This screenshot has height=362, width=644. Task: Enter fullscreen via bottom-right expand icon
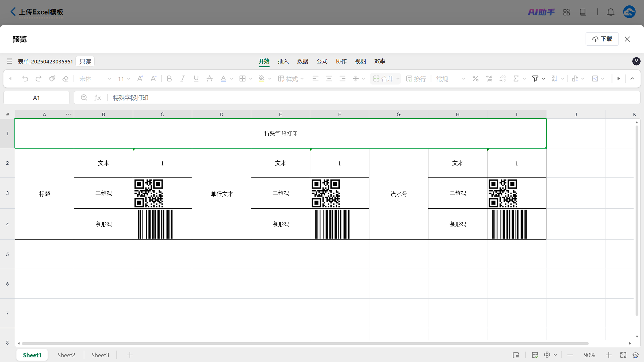pyautogui.click(x=623, y=355)
